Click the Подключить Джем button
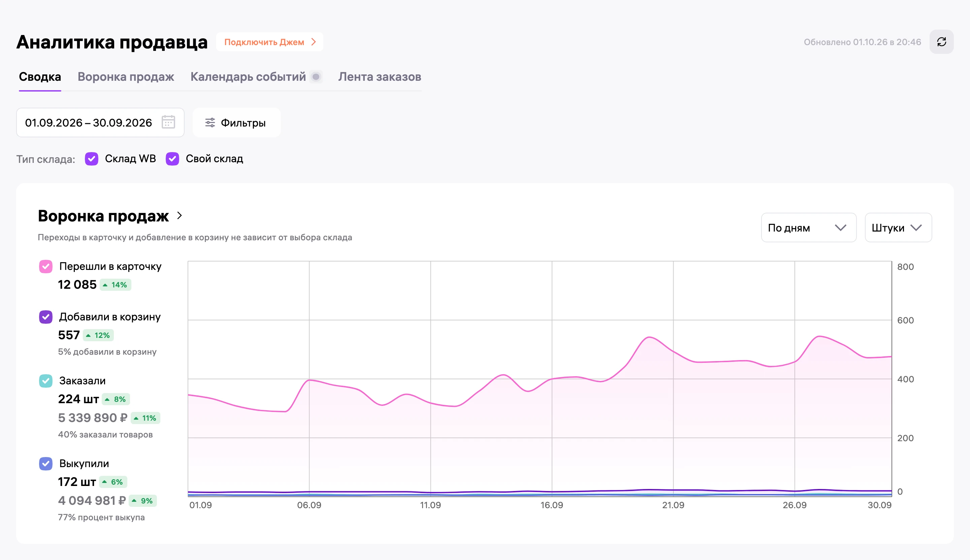Viewport: 970px width, 560px height. 269,42
